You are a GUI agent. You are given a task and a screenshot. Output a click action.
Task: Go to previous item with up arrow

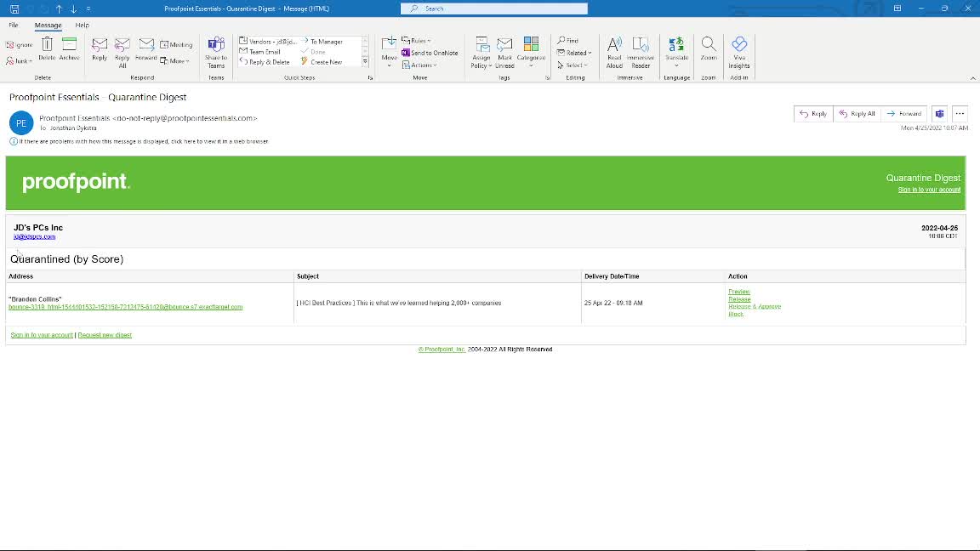59,9
